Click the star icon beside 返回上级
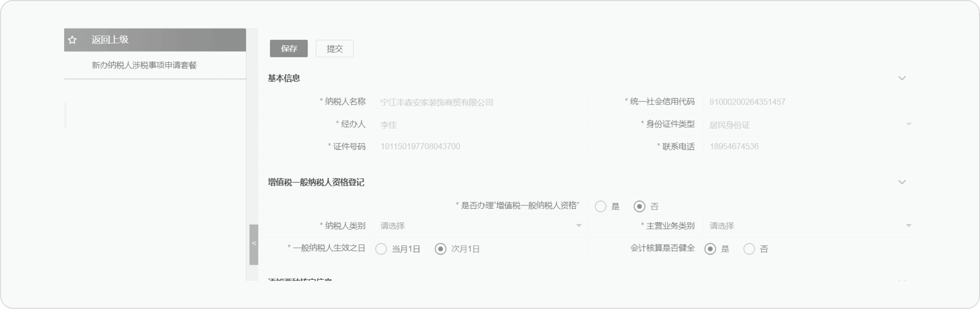The width and height of the screenshot is (980, 309). click(72, 40)
